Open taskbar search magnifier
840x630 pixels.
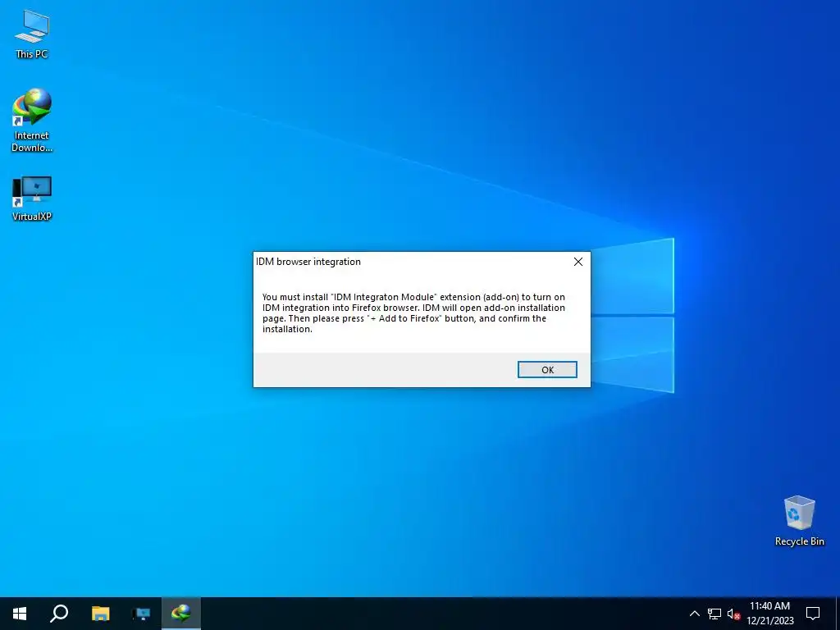coord(59,614)
